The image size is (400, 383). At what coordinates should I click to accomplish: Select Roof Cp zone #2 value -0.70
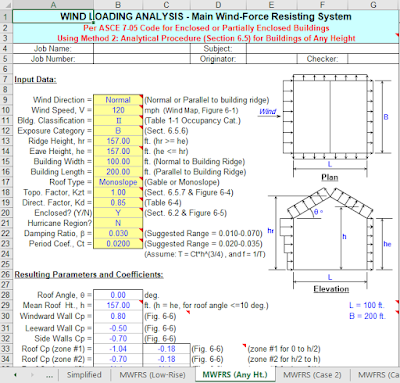point(118,359)
